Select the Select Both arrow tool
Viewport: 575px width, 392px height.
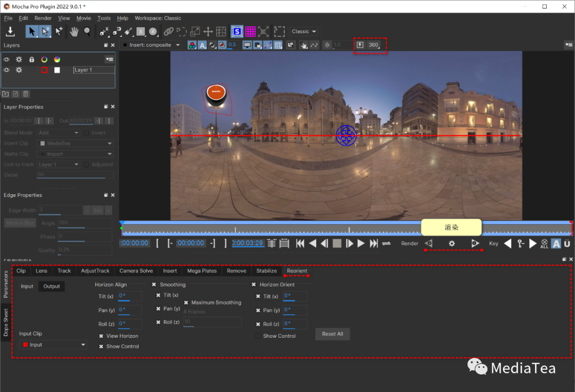45,31
